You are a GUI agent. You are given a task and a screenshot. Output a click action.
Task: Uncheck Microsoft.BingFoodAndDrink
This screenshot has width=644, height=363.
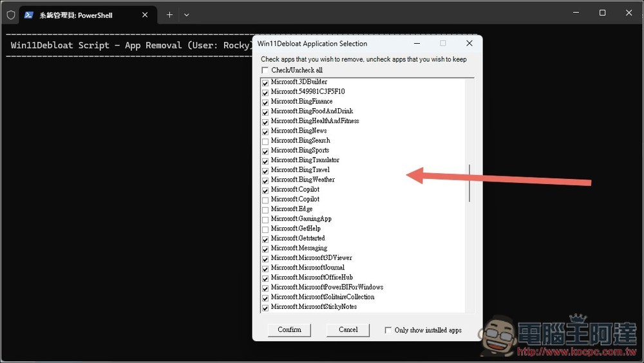click(265, 113)
